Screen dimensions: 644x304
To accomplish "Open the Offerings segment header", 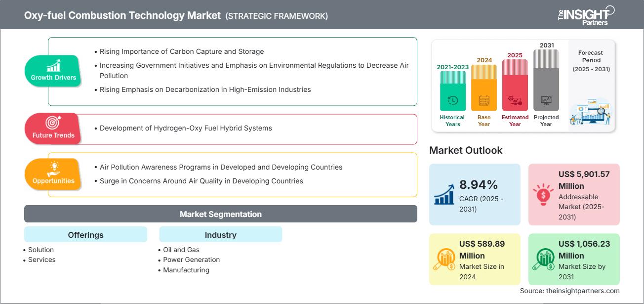I will (86, 235).
